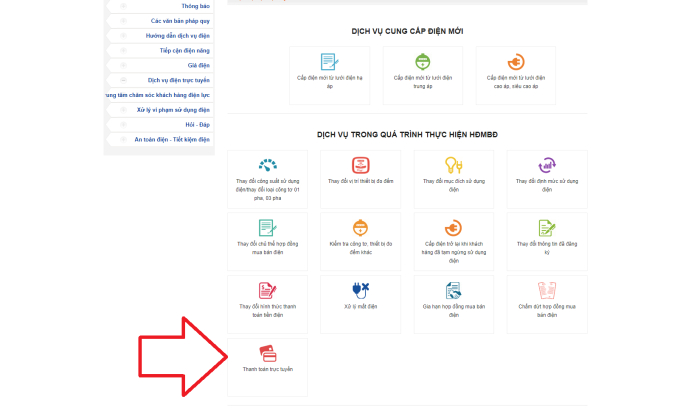
Task: Open Thay đổi thông tin đã đăng ký
Action: click(547, 248)
